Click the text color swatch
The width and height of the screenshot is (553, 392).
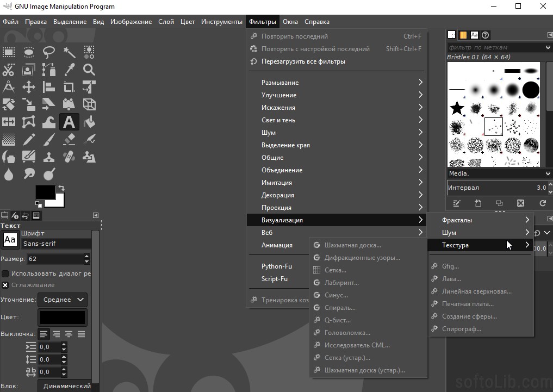click(63, 317)
